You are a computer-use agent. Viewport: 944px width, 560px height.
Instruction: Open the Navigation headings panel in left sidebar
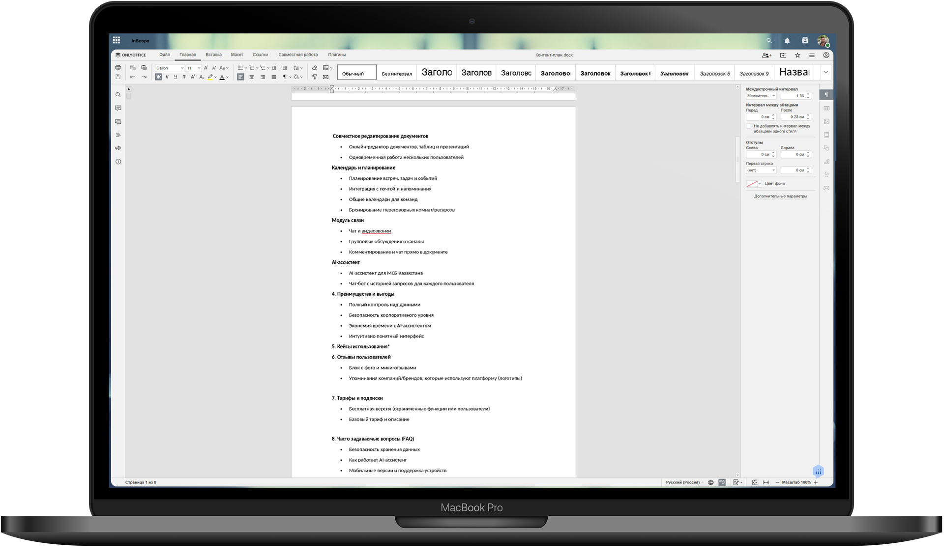pyautogui.click(x=118, y=135)
